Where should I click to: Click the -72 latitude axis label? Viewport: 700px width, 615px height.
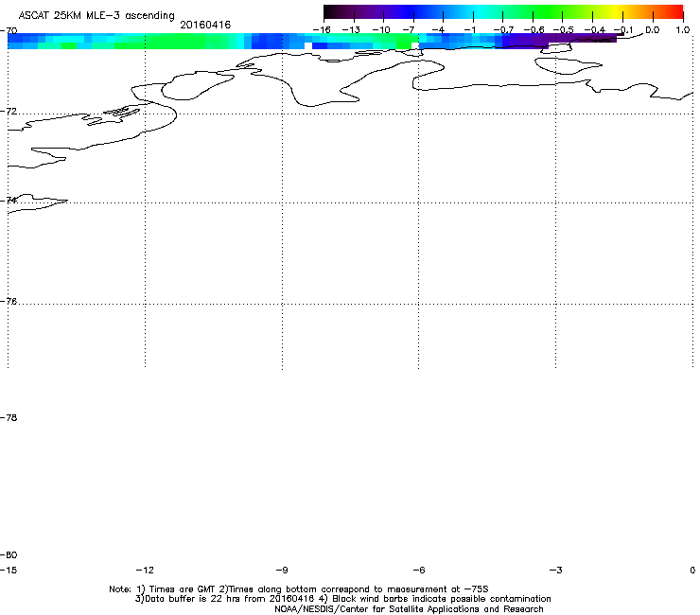coord(9,112)
